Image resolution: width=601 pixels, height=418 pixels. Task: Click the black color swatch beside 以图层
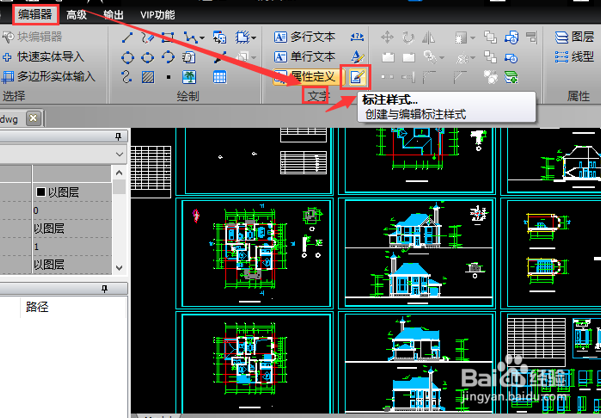tap(41, 192)
